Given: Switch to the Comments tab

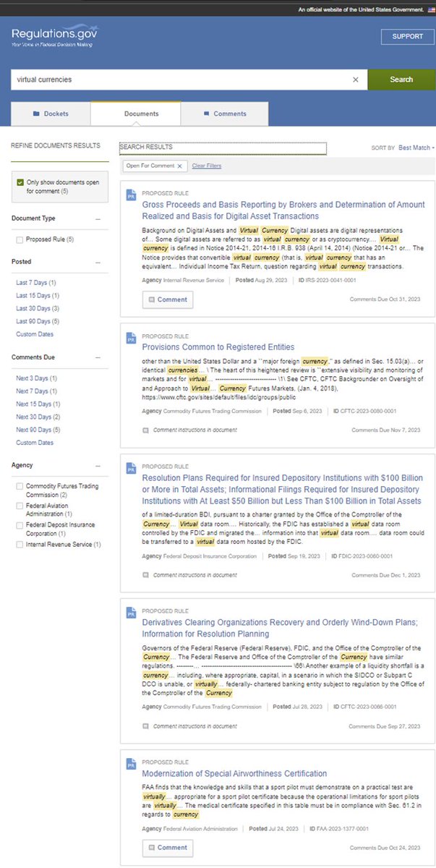Looking at the screenshot, I should [224, 114].
